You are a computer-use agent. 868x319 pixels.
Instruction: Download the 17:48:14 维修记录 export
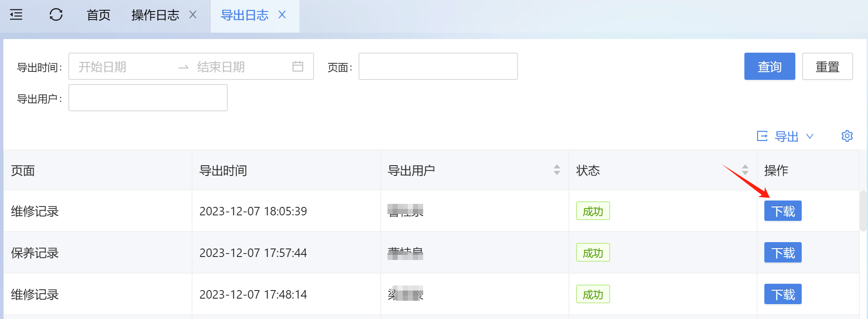783,294
